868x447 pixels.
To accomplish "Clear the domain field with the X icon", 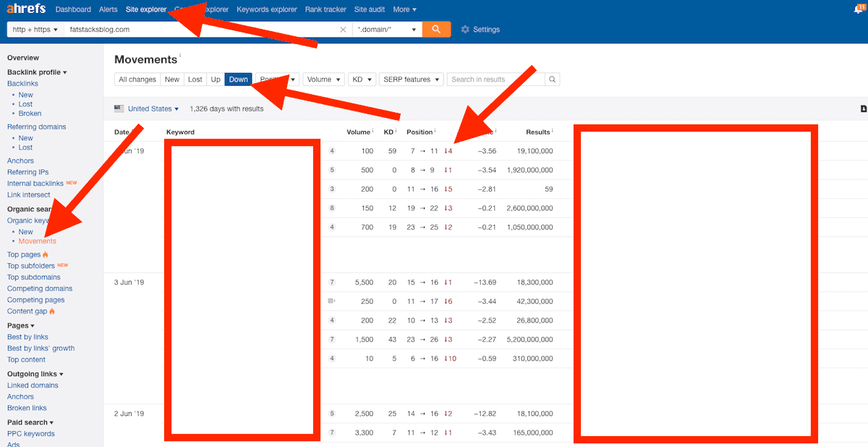I will (x=343, y=30).
